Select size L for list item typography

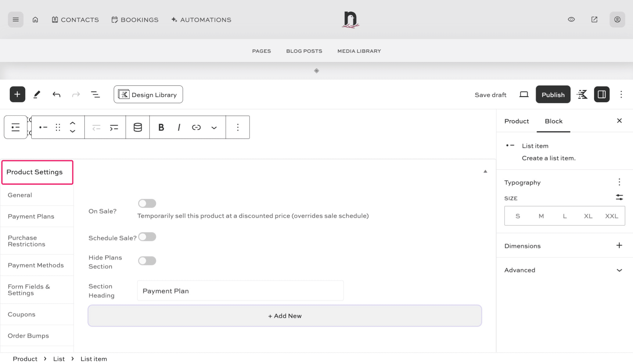tap(565, 216)
